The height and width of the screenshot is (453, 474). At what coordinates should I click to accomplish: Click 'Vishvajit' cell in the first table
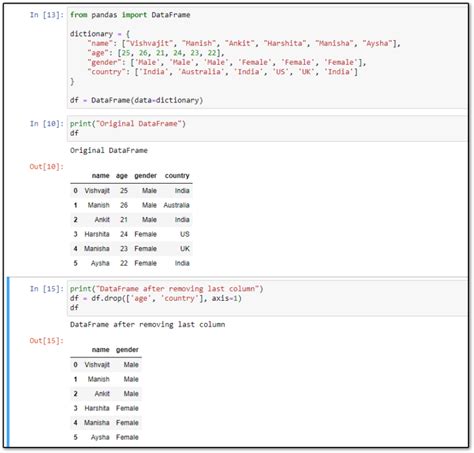[97, 191]
